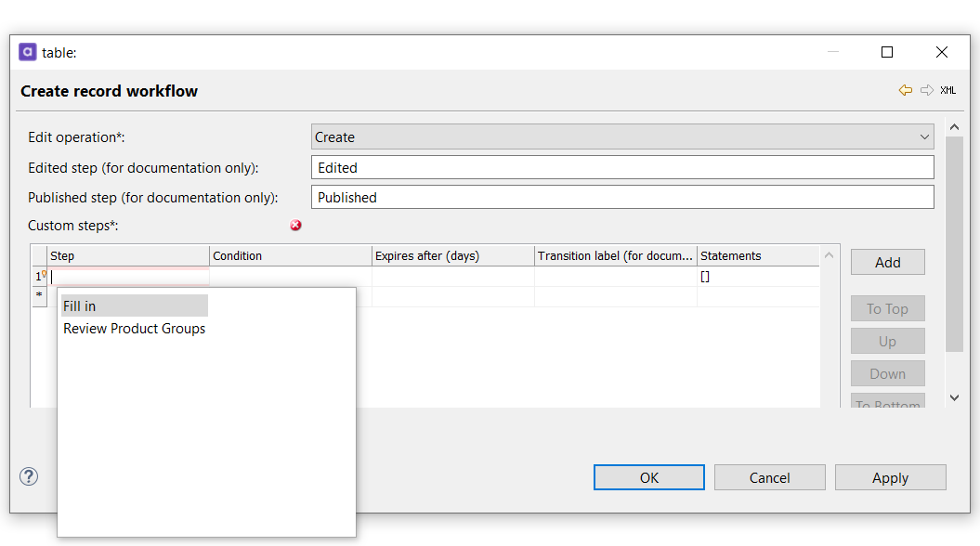Image resolution: width=980 pixels, height=546 pixels.
Task: Click the red error indicator beside Custom steps
Action: click(295, 226)
